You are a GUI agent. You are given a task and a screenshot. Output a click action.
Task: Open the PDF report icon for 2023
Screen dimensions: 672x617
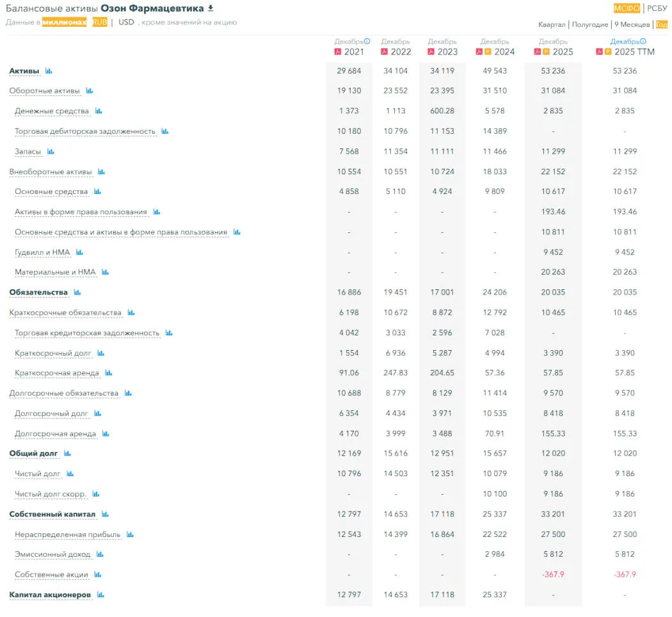click(431, 52)
